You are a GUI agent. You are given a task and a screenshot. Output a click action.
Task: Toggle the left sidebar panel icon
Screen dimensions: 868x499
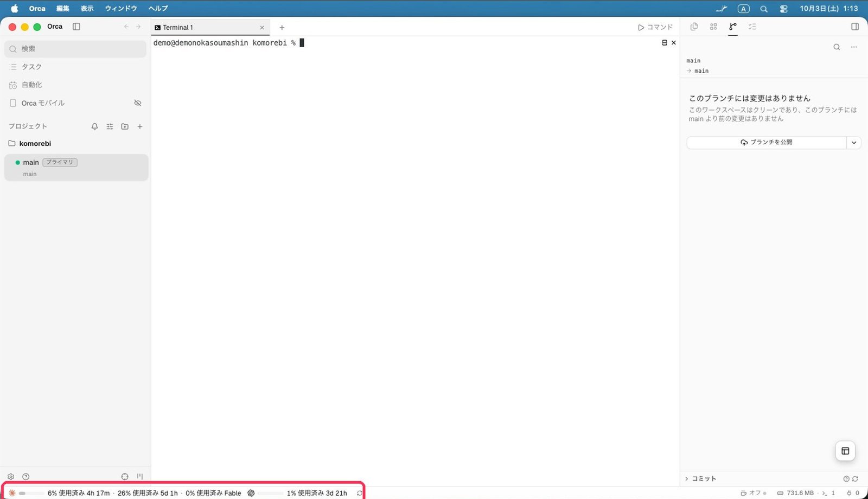pyautogui.click(x=76, y=27)
